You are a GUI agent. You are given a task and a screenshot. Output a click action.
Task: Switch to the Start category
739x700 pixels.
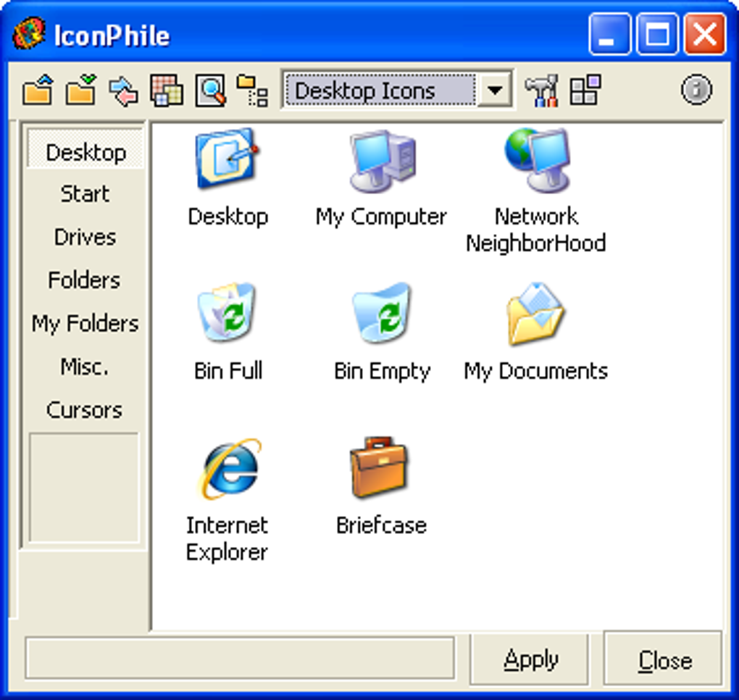coord(85,193)
